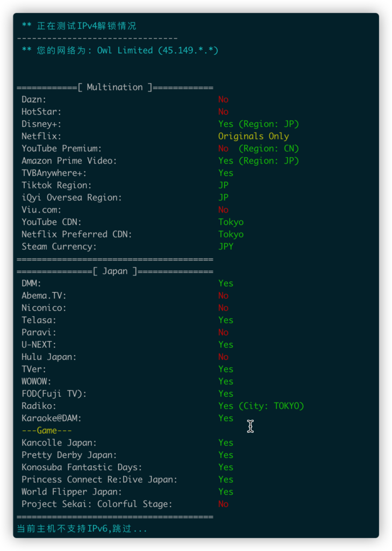Click the Disney+ 'Yes (Region: JP)' result

pos(259,124)
